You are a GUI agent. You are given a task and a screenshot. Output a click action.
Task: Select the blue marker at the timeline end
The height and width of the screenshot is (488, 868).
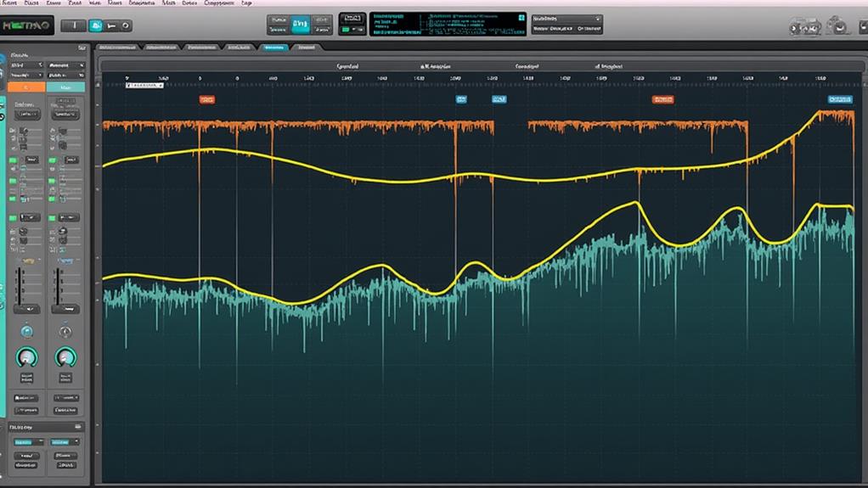tap(840, 99)
